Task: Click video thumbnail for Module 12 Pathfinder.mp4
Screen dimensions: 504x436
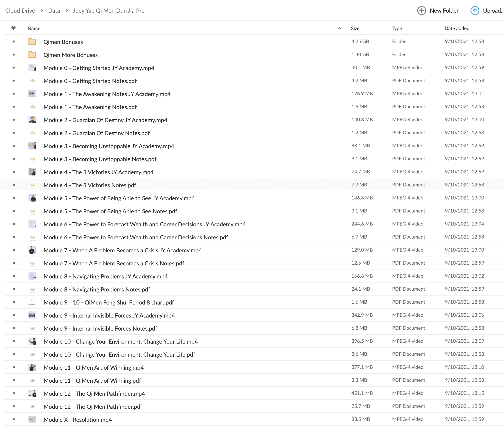Action: click(32, 393)
